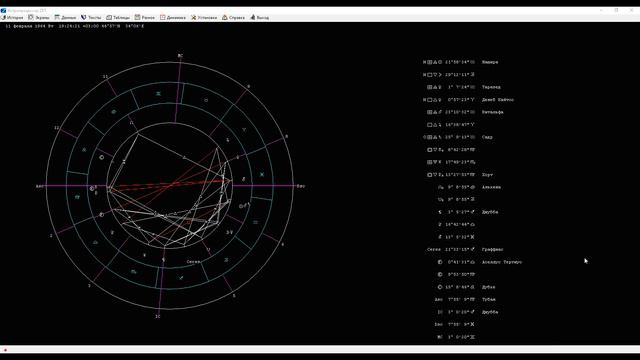This screenshot has width=640, height=360.
Task: Click the star name Денеб Кайтос
Action: (x=498, y=100)
